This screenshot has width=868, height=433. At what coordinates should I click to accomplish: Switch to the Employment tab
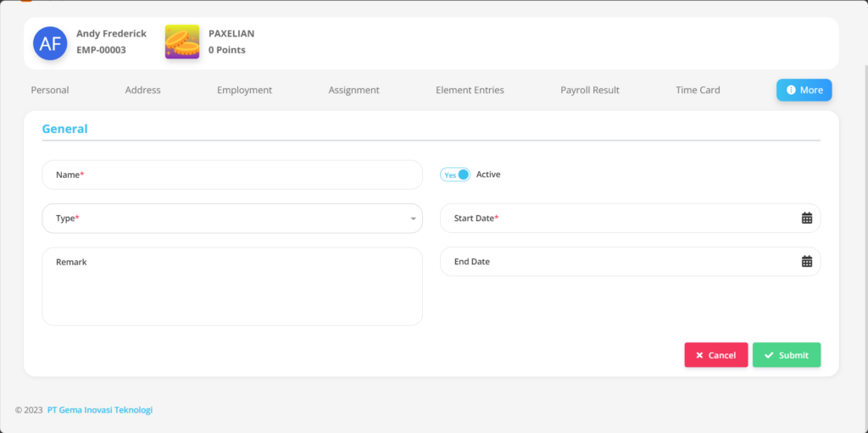pos(244,90)
